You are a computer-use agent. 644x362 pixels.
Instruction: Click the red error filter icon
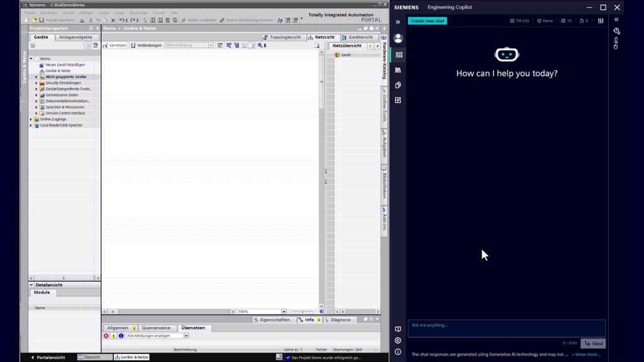pyautogui.click(x=106, y=336)
